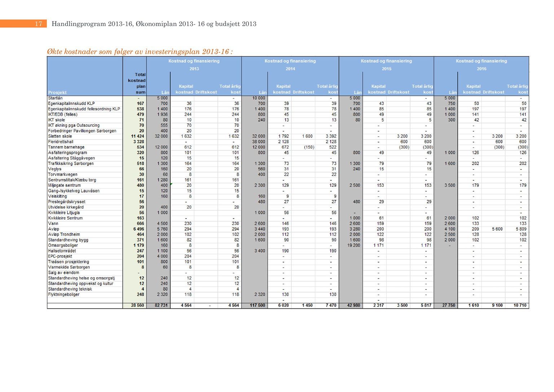Select the Prosjekt column header
The image size is (554, 392).
(x=57, y=92)
